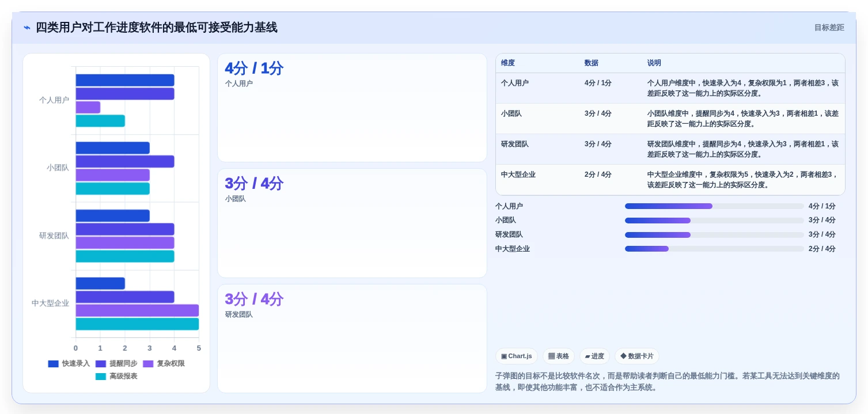Toggle the 复杂权限 legend color box
The image size is (868, 414).
pyautogui.click(x=148, y=364)
